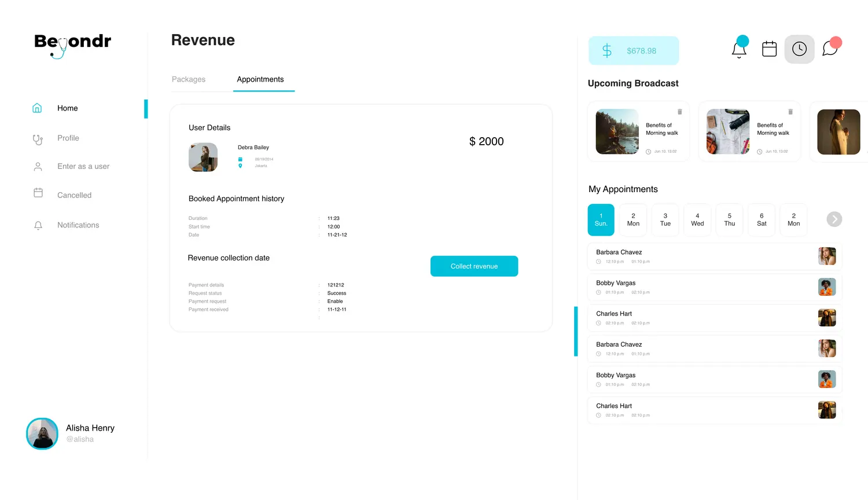Choose the 3 Tue day tab
This screenshot has width=868, height=500.
(x=665, y=220)
